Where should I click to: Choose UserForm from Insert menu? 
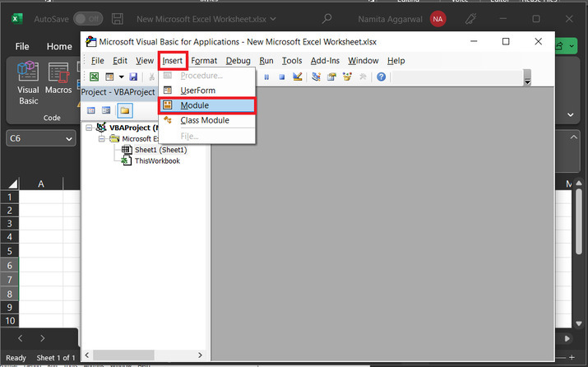(x=207, y=91)
